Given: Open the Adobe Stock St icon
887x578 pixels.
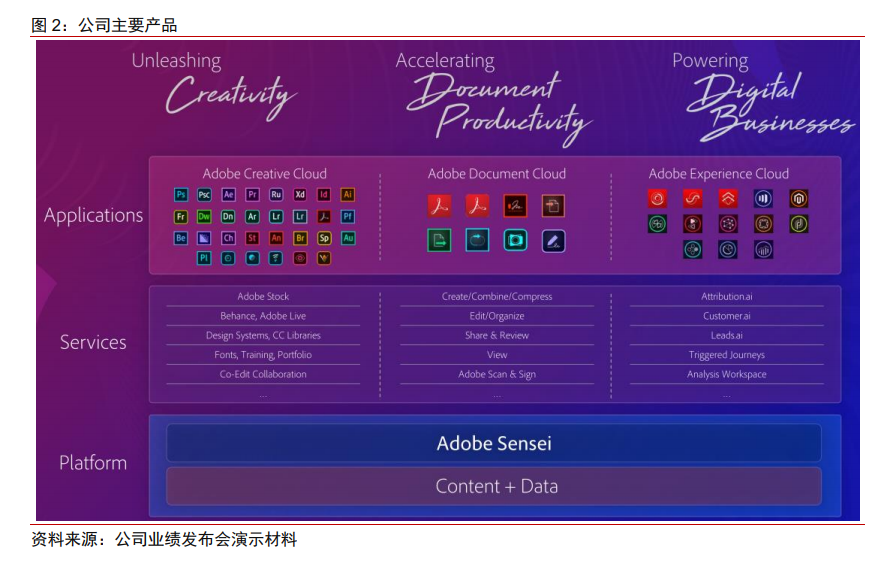Looking at the screenshot, I should pos(252,238).
